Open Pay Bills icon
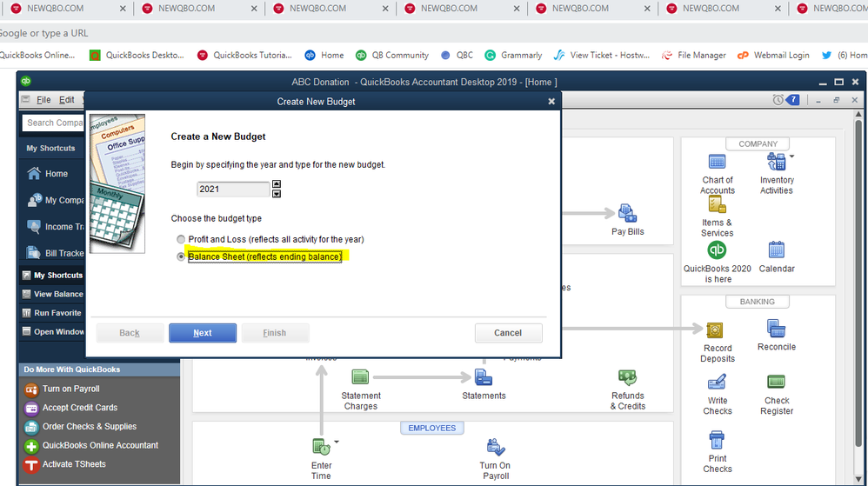The image size is (868, 486). (627, 213)
